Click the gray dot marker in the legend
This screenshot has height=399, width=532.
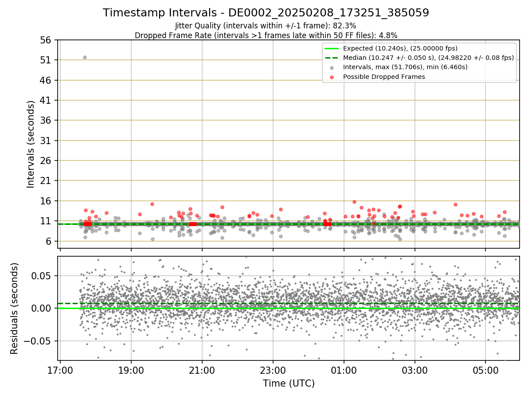(x=332, y=67)
